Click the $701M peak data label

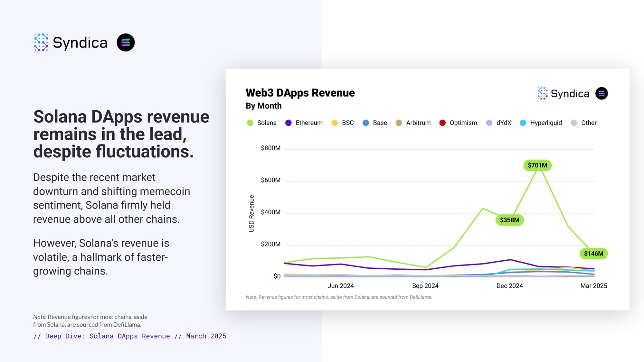(537, 165)
